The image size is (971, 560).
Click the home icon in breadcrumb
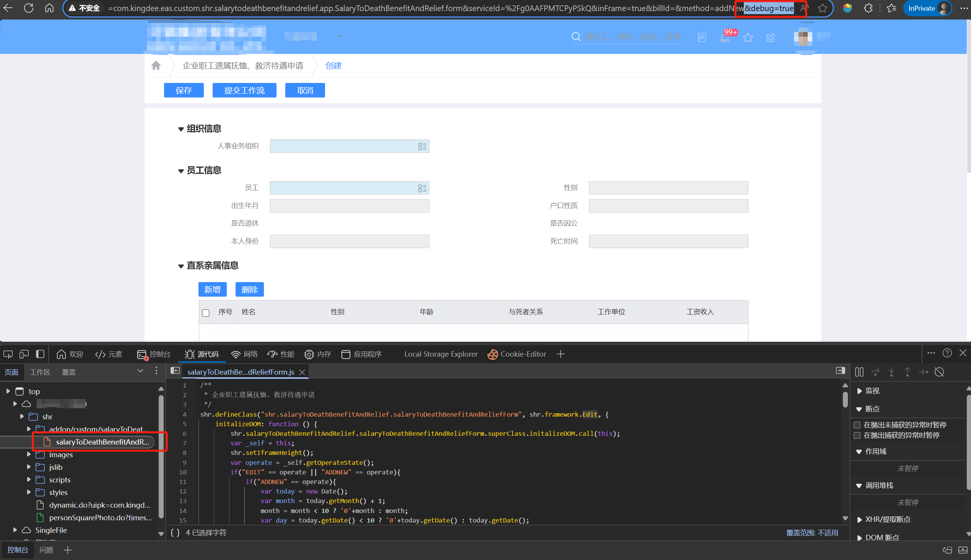(x=156, y=66)
